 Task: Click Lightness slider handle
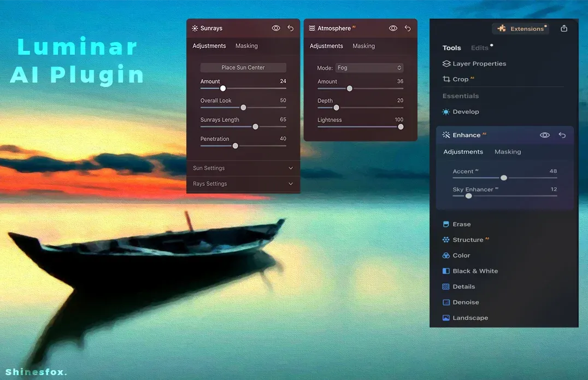coord(401,127)
